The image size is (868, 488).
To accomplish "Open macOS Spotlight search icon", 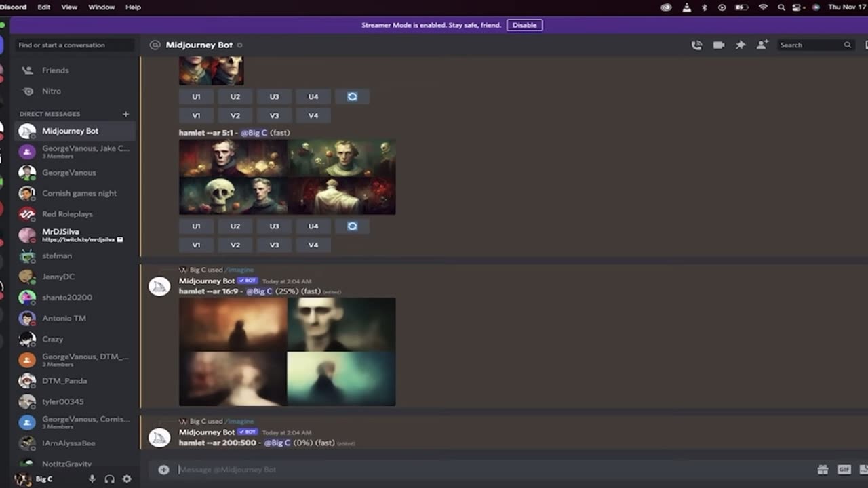I will coord(781,7).
